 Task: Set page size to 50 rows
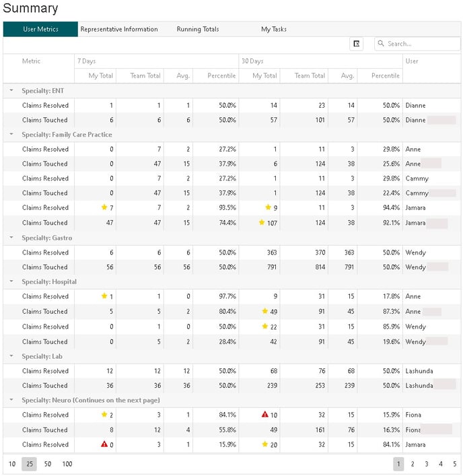click(x=48, y=464)
